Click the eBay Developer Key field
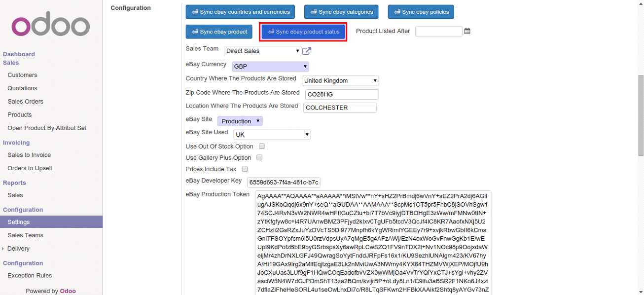This screenshot has height=295, width=644. (x=284, y=183)
